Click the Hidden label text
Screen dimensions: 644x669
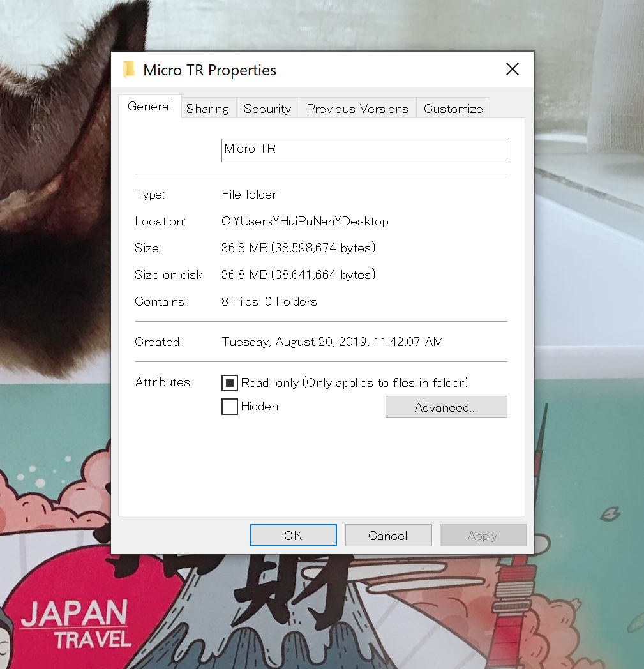260,406
